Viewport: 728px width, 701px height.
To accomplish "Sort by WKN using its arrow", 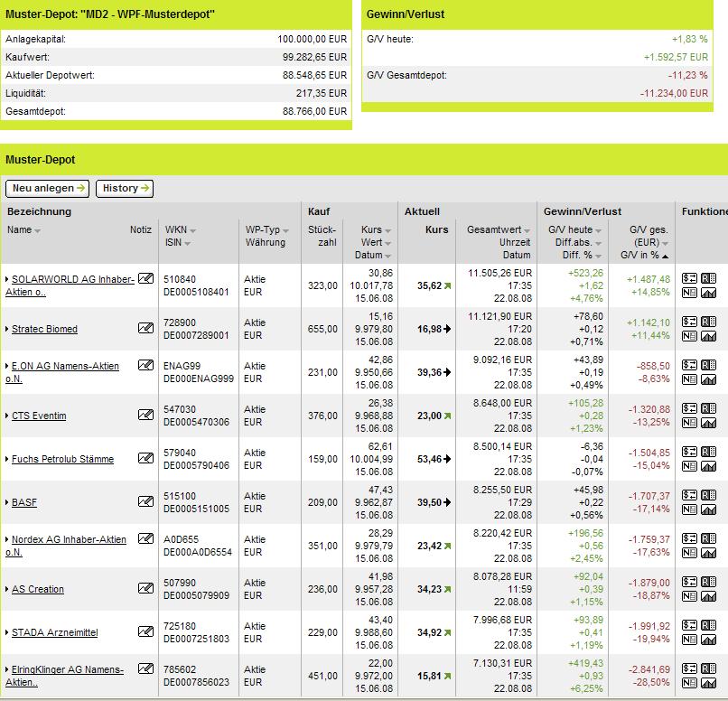I will [x=193, y=231].
